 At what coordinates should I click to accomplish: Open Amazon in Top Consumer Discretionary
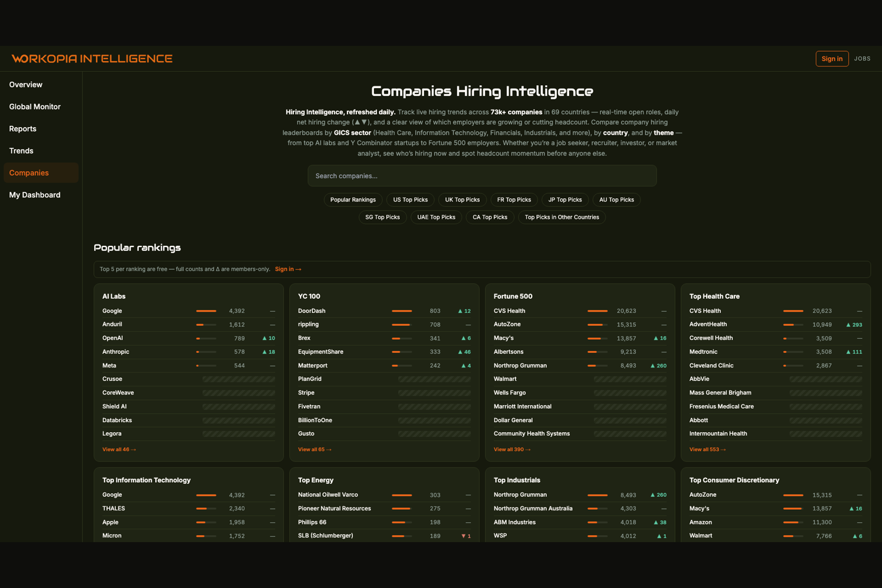[776, 522]
